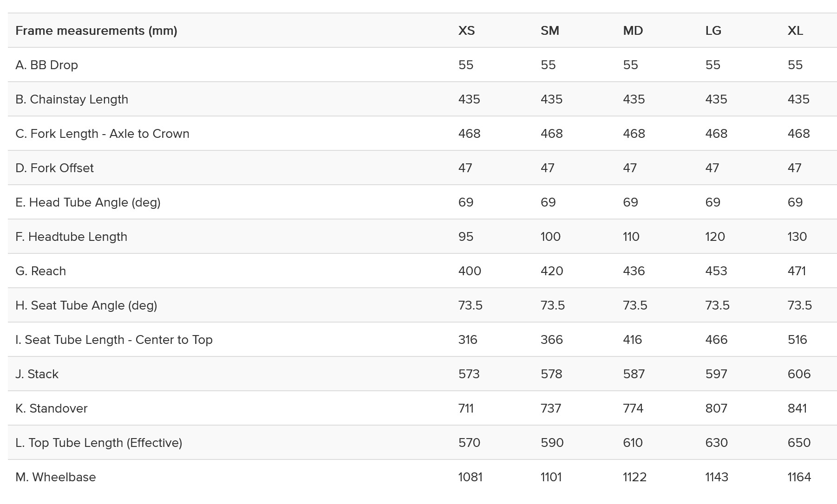Select the SM size column header
The width and height of the screenshot is (837, 504).
click(x=549, y=31)
